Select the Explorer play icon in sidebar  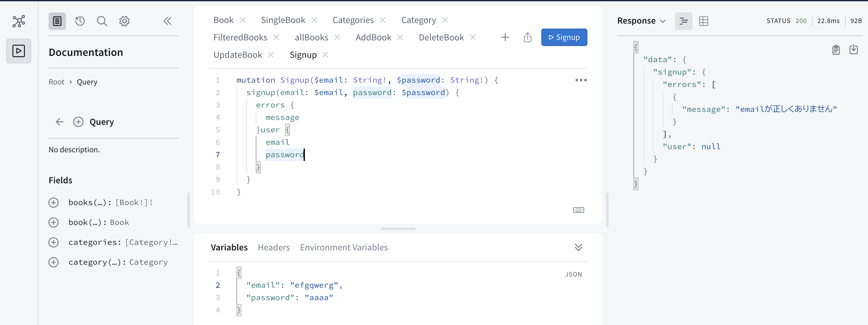(19, 51)
